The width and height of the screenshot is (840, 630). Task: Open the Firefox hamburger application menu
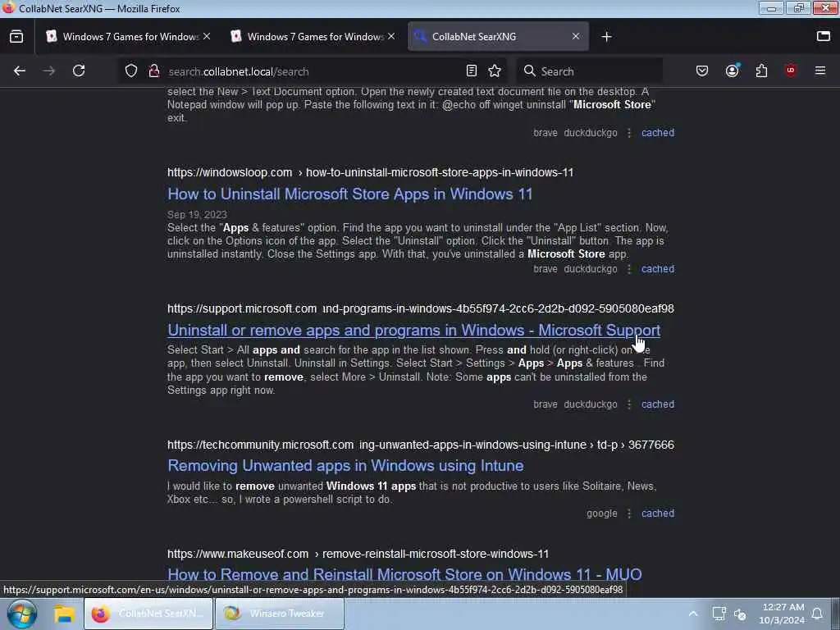820,71
